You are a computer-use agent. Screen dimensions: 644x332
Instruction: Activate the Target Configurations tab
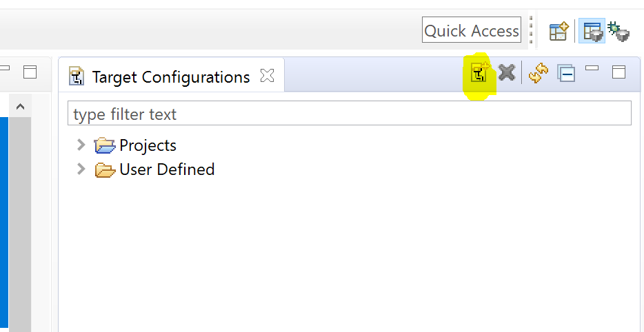click(170, 76)
